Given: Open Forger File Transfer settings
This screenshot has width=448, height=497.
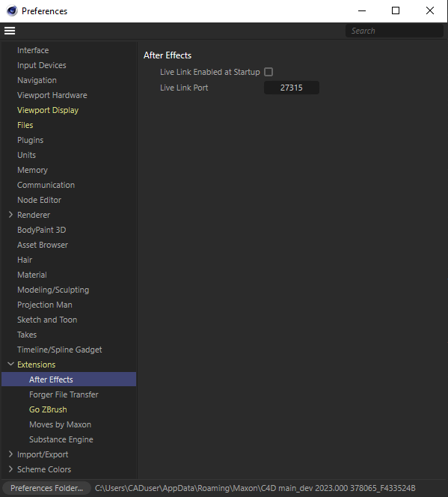Looking at the screenshot, I should pos(64,394).
